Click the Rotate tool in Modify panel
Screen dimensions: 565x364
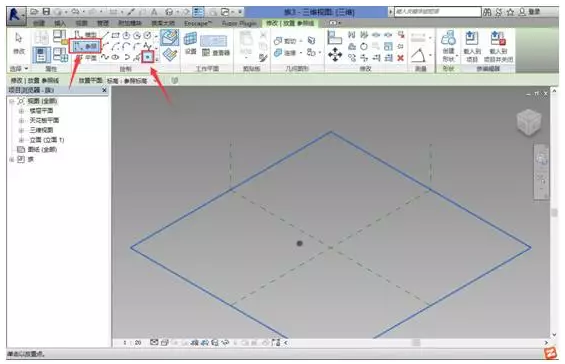tap(364, 46)
